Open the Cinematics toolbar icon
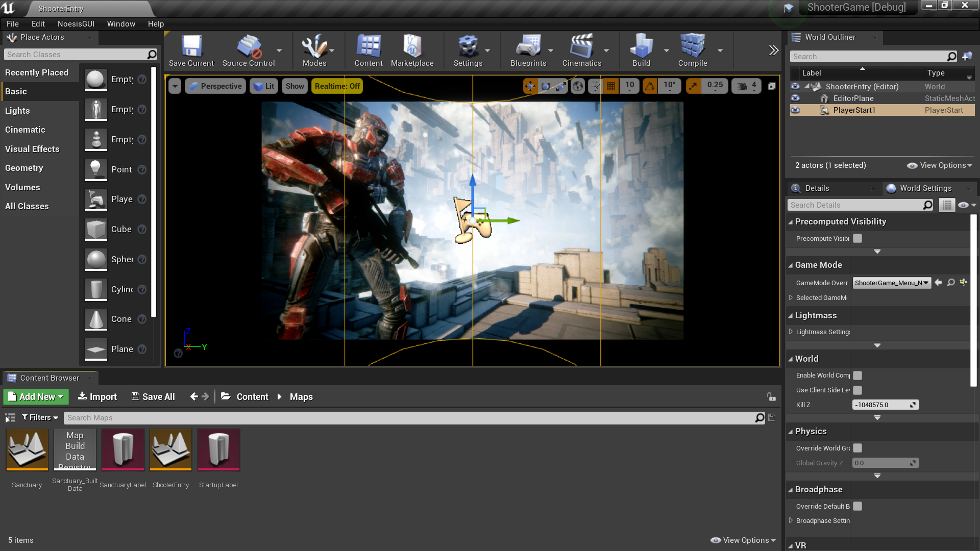The height and width of the screenshot is (551, 980). click(x=581, y=50)
